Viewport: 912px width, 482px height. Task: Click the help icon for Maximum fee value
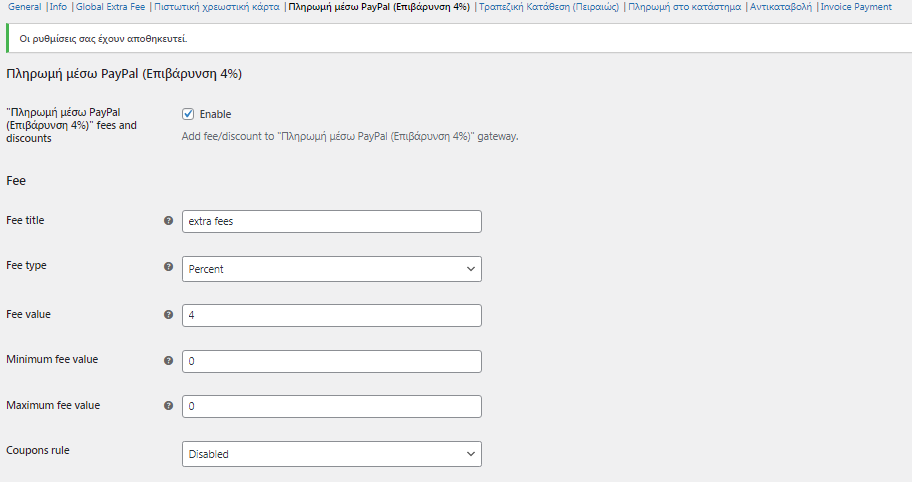tap(169, 406)
